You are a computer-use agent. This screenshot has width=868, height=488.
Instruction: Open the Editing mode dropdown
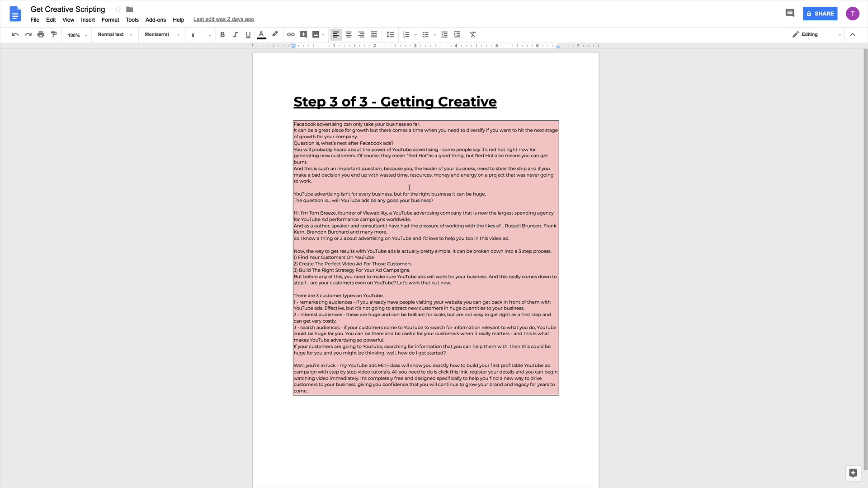point(816,35)
